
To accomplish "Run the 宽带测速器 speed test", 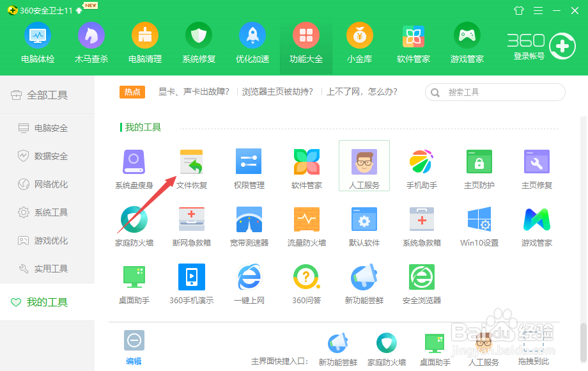I will point(249,224).
